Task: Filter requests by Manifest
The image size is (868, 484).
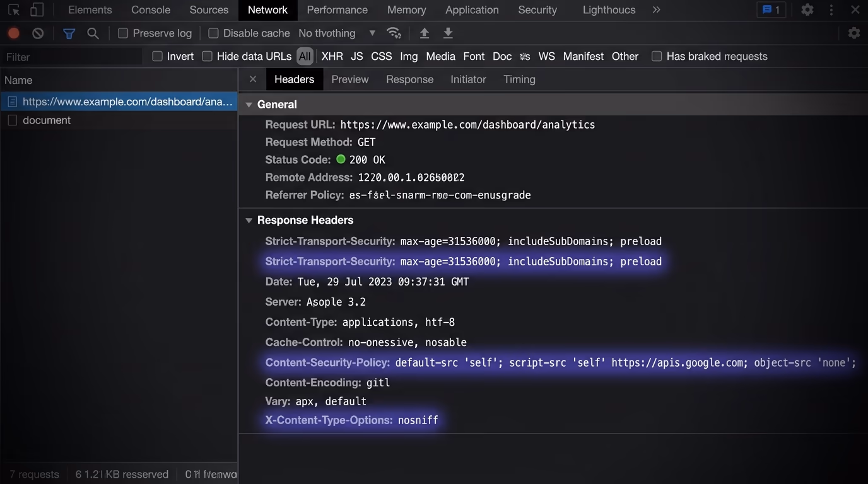Action: [584, 56]
